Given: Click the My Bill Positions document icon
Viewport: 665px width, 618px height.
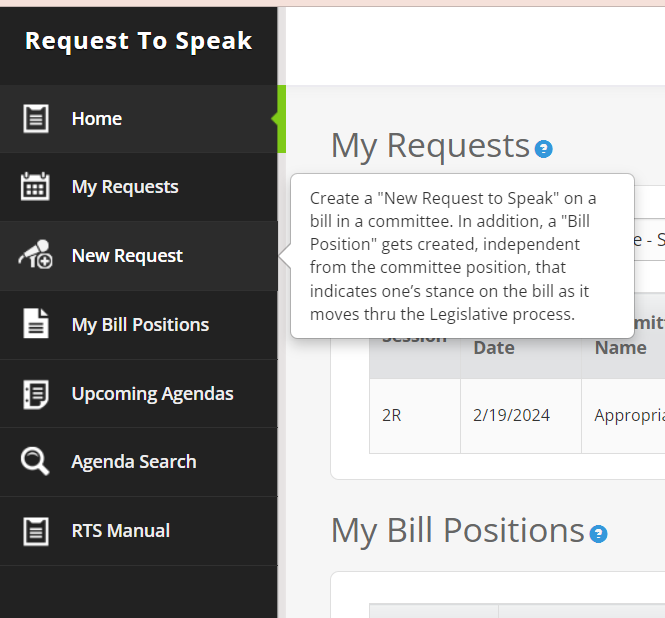Looking at the screenshot, I should tap(36, 324).
